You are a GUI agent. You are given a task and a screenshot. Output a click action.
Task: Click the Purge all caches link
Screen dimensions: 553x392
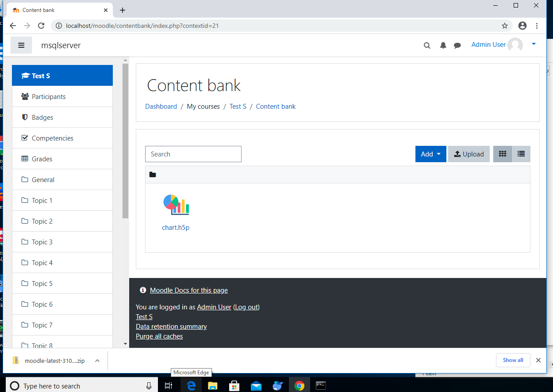click(159, 336)
